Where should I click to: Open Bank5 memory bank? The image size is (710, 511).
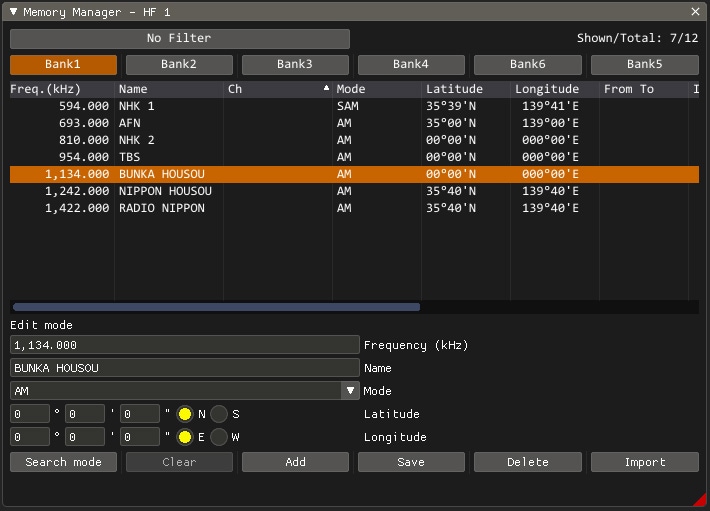644,65
